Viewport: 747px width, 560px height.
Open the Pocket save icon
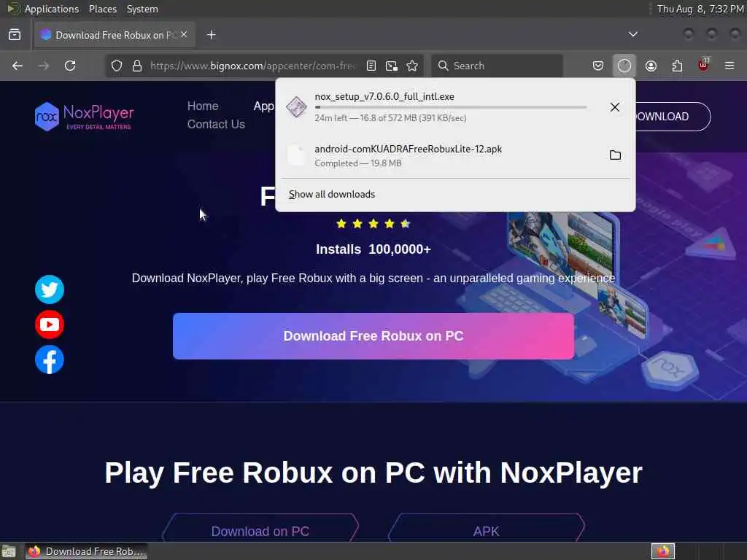(598, 66)
